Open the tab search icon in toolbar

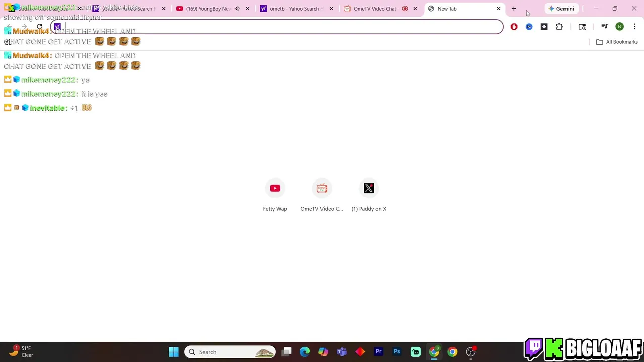click(x=582, y=27)
